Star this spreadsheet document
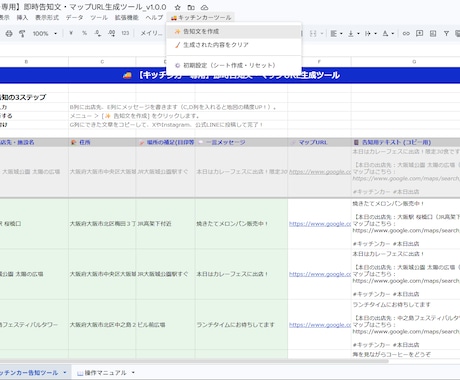Viewport: 460px width, 380px height. tap(178, 7)
